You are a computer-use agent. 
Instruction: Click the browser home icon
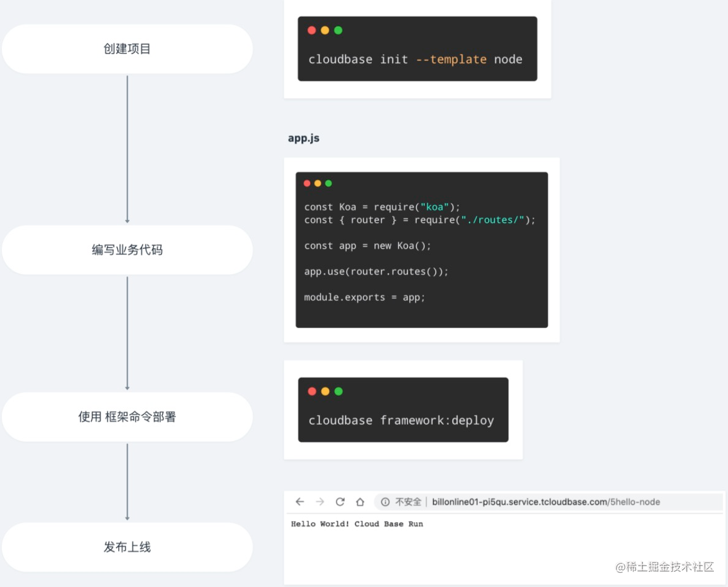point(360,501)
